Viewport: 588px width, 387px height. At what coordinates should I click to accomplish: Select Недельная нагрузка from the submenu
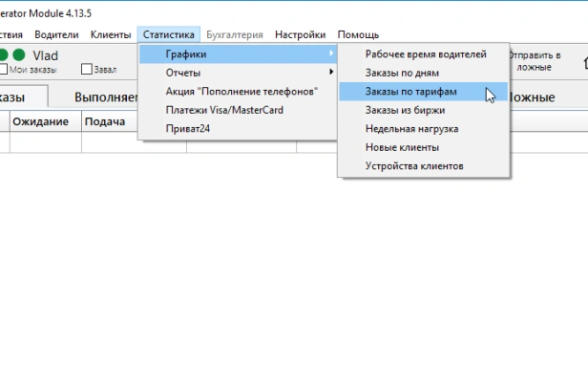click(411, 128)
